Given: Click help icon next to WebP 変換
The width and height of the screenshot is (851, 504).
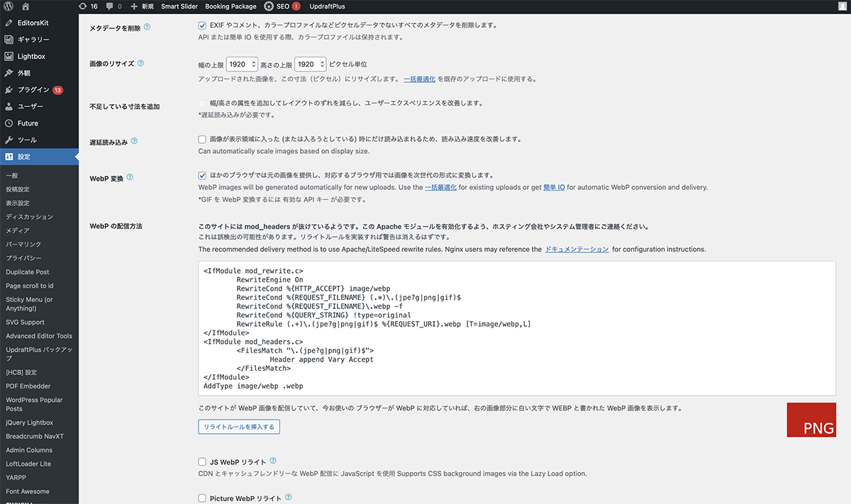Looking at the screenshot, I should (x=130, y=177).
